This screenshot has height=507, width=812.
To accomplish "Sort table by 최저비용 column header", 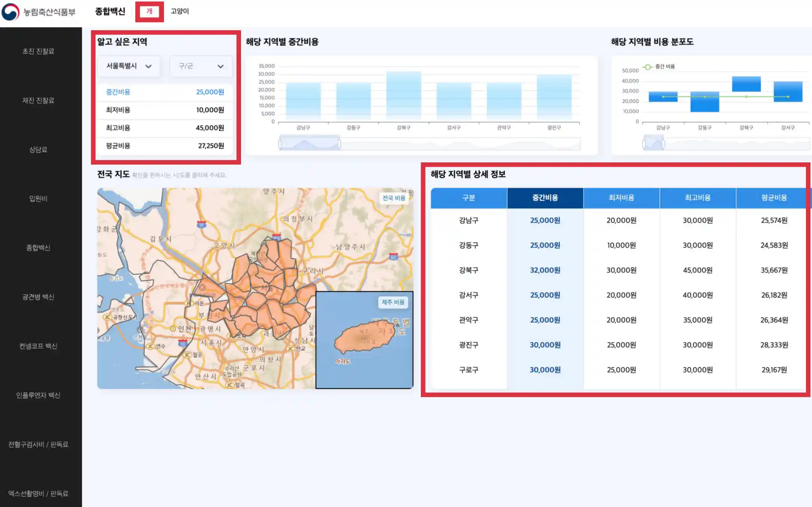I will tap(622, 198).
